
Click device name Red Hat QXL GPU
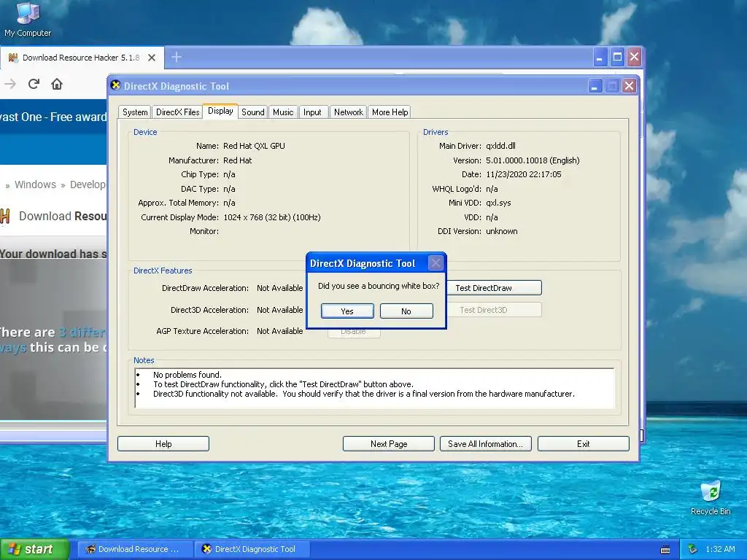coord(254,146)
